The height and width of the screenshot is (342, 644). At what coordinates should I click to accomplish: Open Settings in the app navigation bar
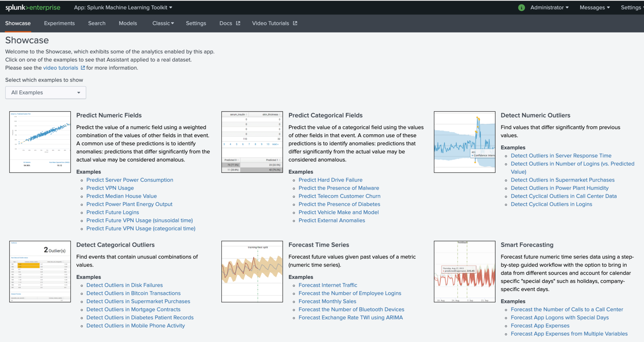click(x=196, y=23)
